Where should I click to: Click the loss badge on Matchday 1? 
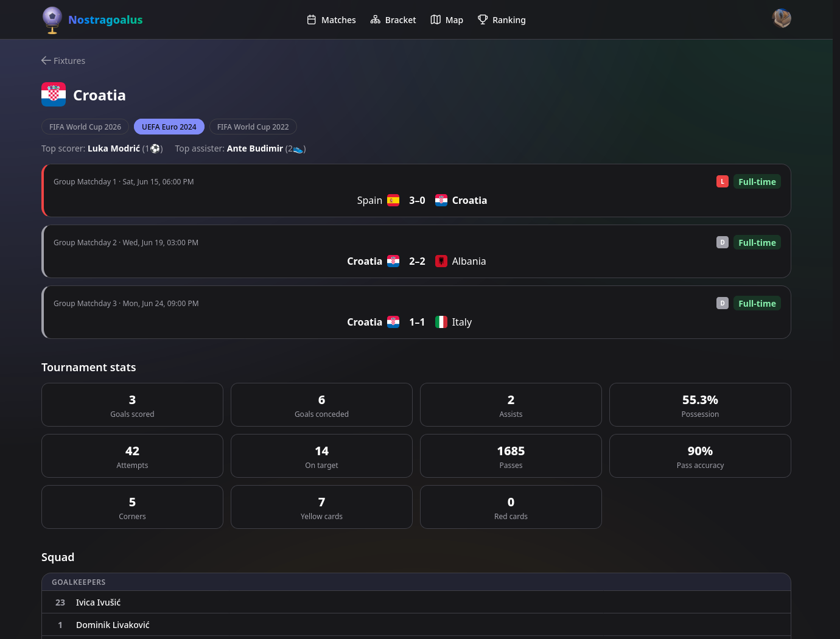click(x=723, y=181)
